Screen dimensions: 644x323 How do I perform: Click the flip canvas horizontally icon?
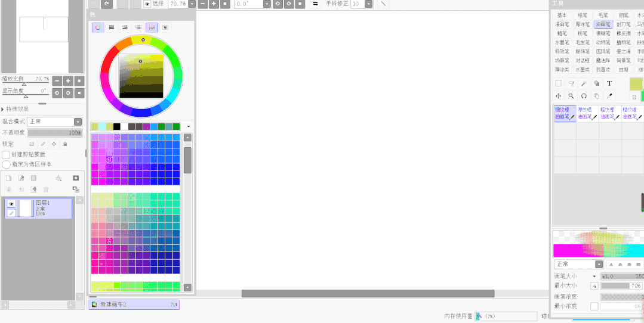click(x=315, y=4)
